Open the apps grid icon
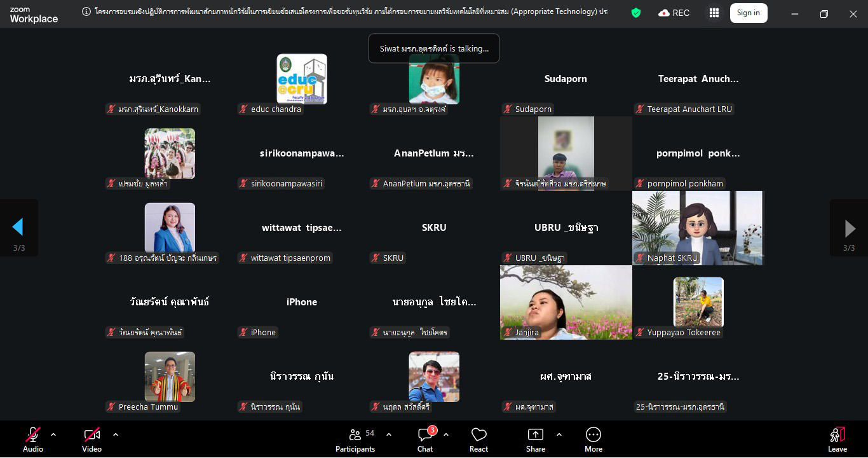 714,13
